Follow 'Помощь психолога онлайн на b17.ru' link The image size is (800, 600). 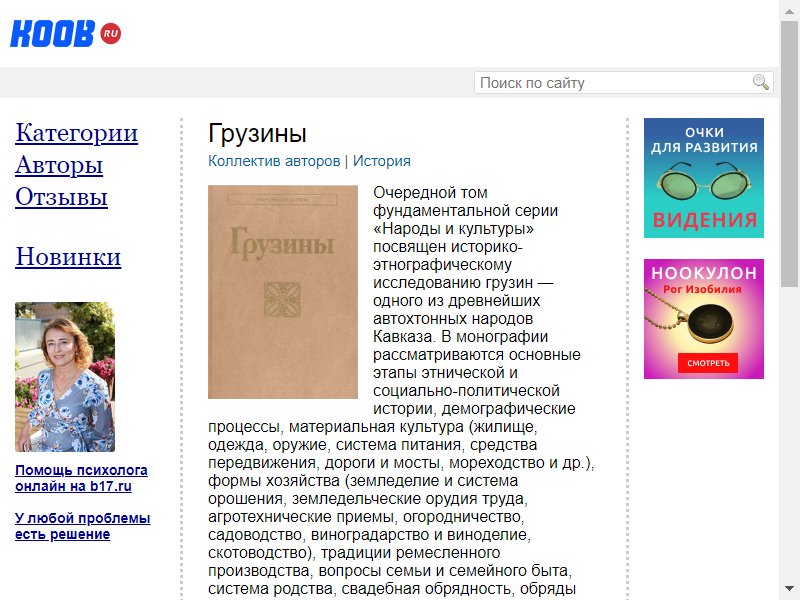81,478
